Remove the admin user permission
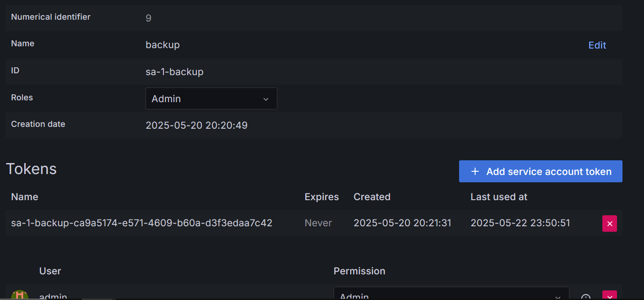Image resolution: width=644 pixels, height=300 pixels. click(609, 295)
